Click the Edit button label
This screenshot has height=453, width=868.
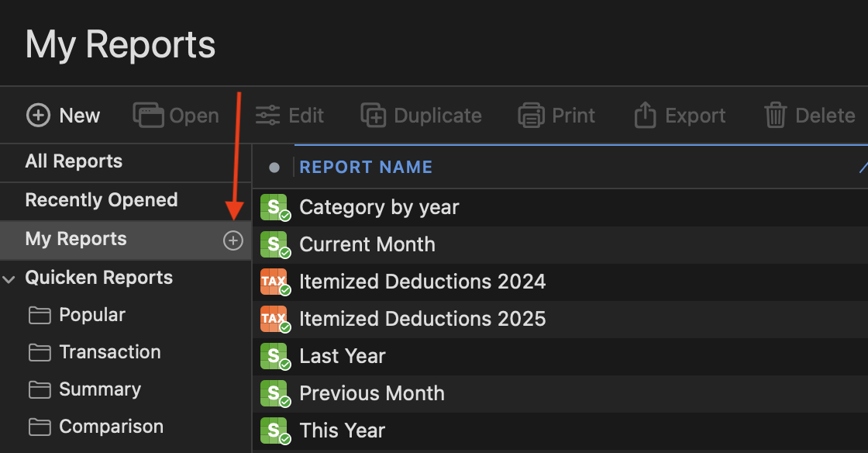[305, 116]
